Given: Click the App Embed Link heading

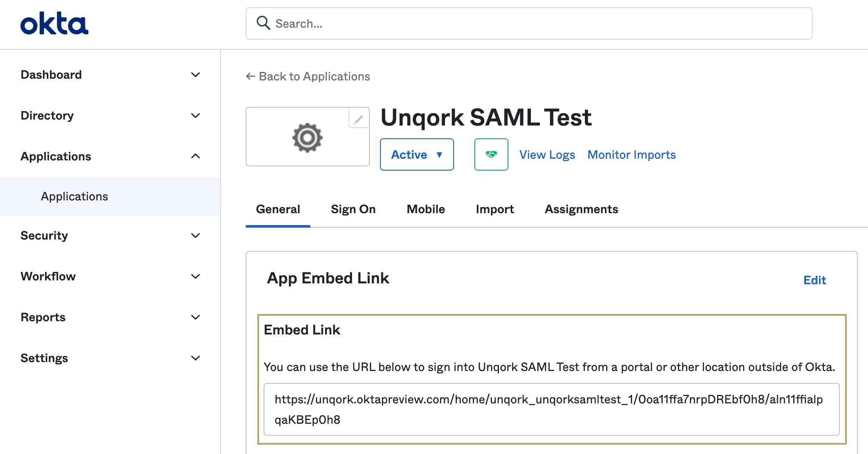Looking at the screenshot, I should [x=328, y=278].
